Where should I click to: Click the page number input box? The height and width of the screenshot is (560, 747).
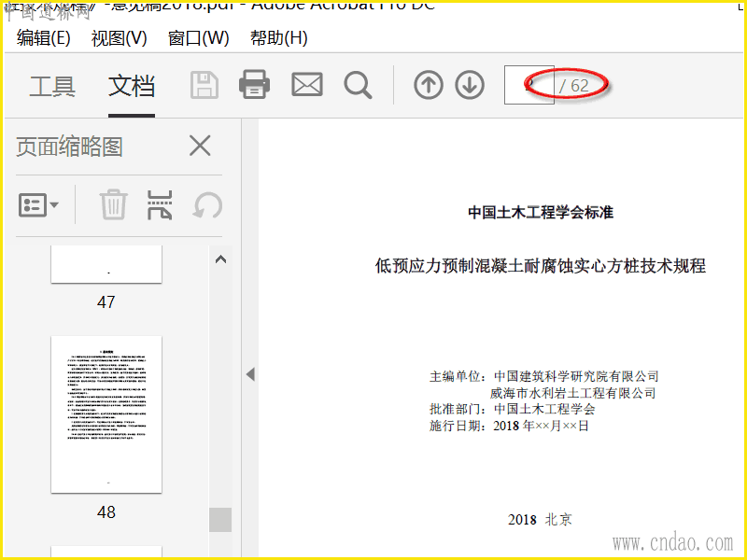pyautogui.click(x=529, y=85)
